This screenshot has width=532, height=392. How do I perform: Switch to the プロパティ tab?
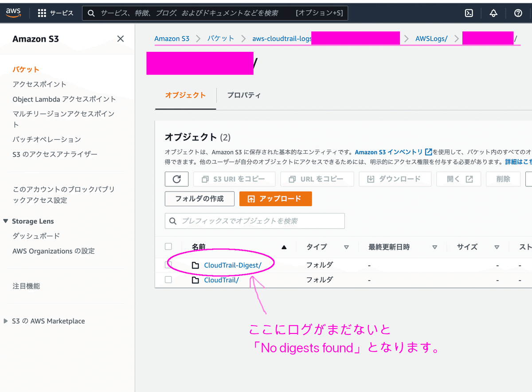click(244, 95)
